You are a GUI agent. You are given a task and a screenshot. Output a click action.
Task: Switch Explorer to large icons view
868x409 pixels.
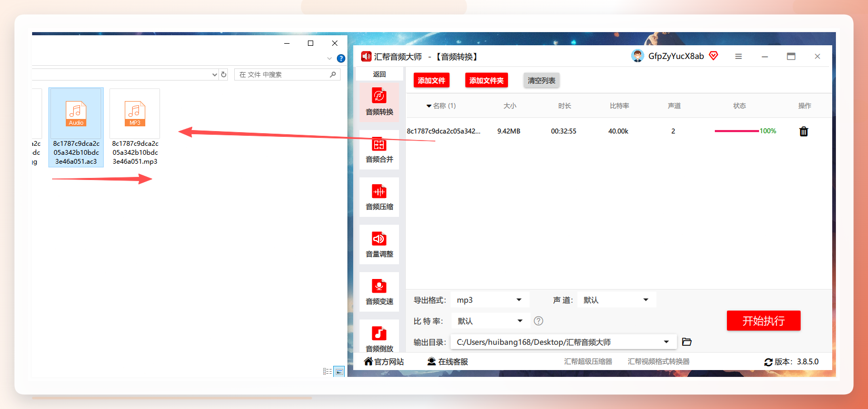click(x=339, y=372)
